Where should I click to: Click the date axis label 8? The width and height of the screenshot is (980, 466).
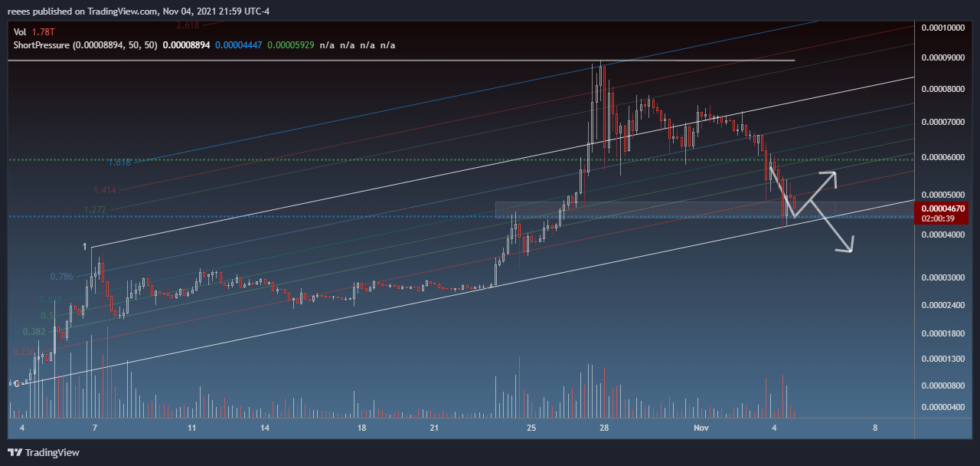tap(874, 428)
